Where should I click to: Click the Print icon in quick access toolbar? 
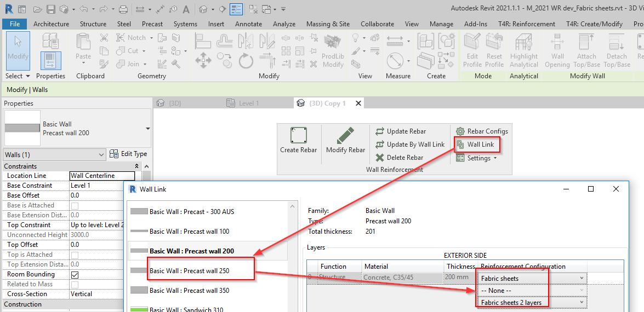(x=123, y=9)
